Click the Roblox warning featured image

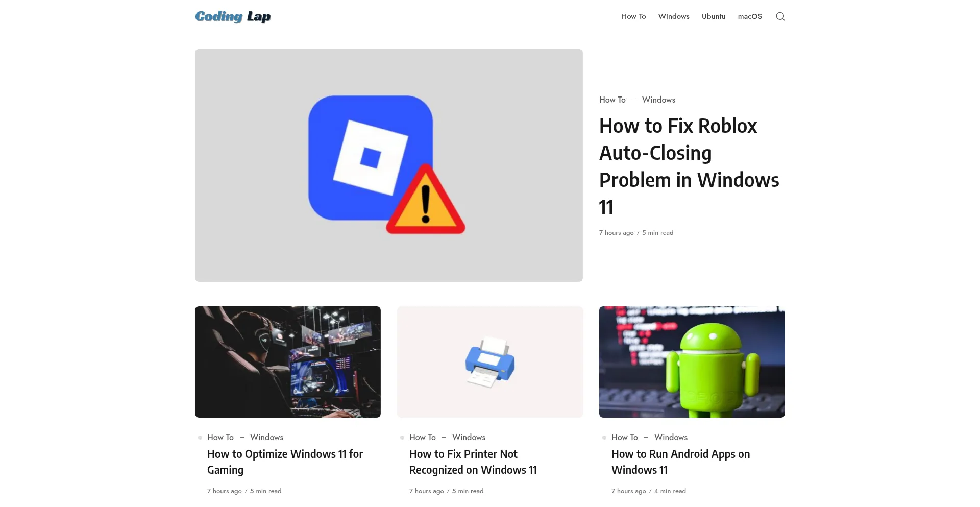pyautogui.click(x=388, y=165)
